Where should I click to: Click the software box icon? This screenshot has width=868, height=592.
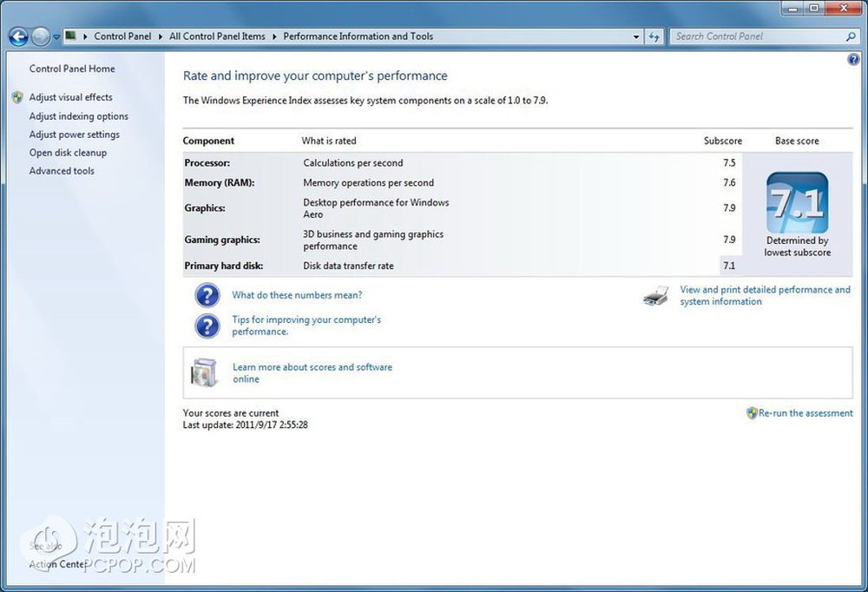[x=203, y=372]
